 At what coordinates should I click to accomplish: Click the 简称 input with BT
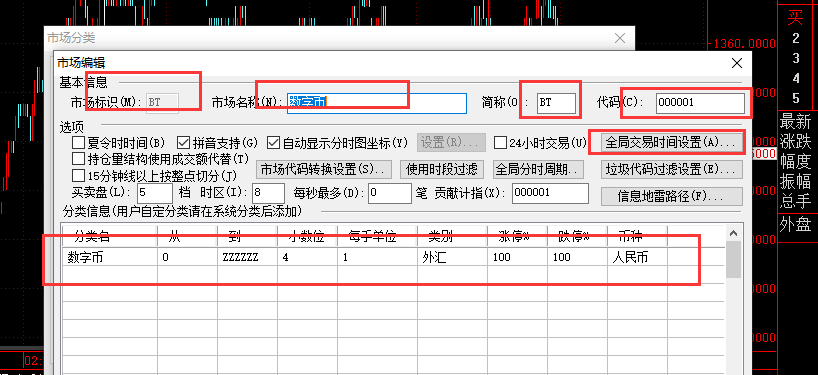coord(557,103)
